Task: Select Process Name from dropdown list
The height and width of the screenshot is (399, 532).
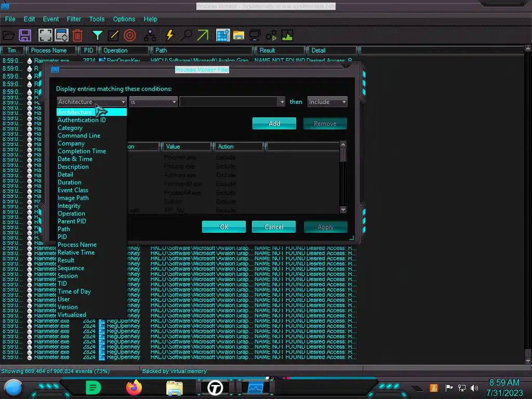Action: [x=77, y=245]
